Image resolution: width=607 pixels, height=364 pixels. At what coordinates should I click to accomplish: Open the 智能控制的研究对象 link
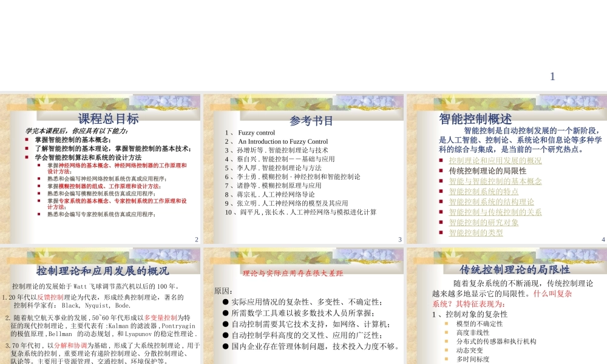pos(484,222)
